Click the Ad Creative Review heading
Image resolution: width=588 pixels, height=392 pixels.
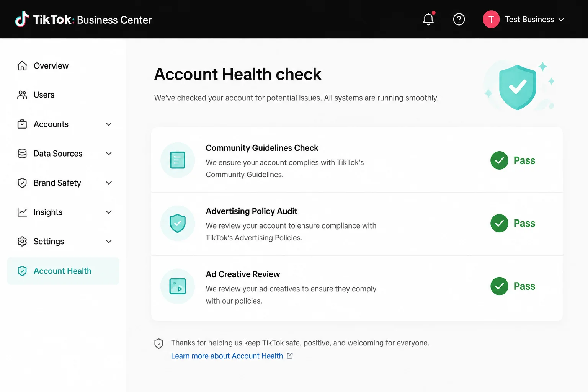(x=243, y=274)
